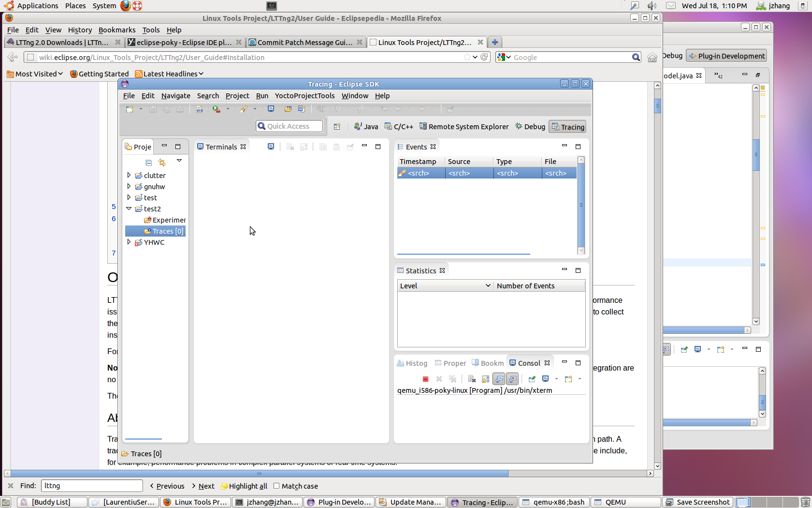This screenshot has height=508, width=812.
Task: Expand the test project node
Action: [x=129, y=197]
